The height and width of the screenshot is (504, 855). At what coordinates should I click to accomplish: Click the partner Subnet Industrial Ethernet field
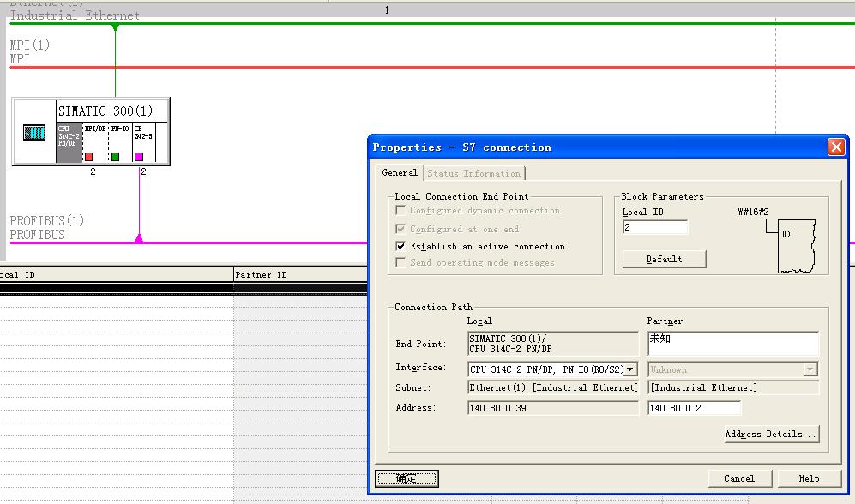tap(733, 388)
